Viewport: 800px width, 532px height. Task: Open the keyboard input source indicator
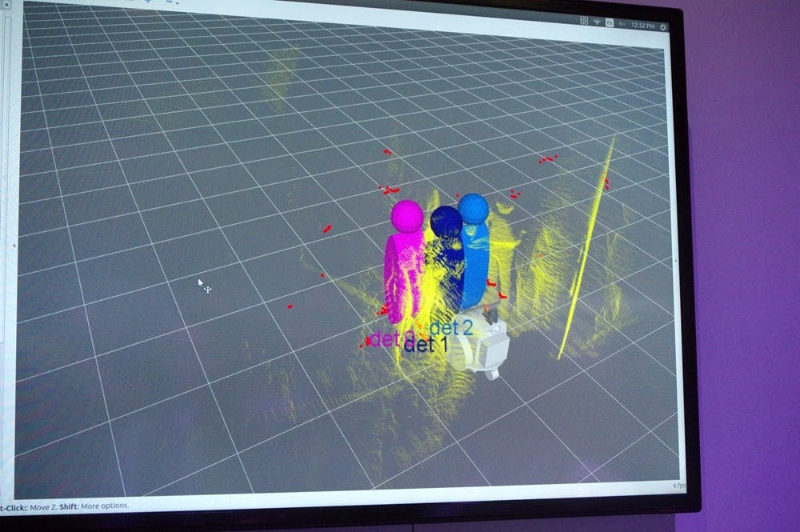(x=609, y=22)
